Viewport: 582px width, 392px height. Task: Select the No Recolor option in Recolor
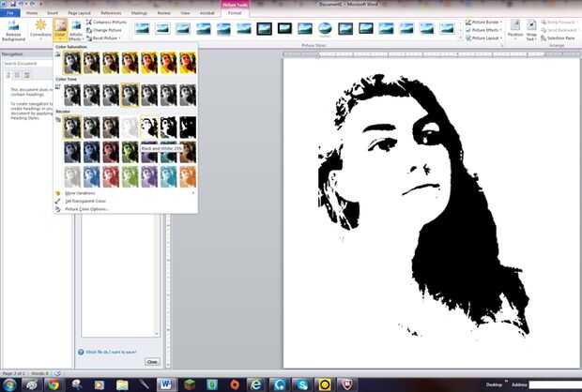[72, 128]
